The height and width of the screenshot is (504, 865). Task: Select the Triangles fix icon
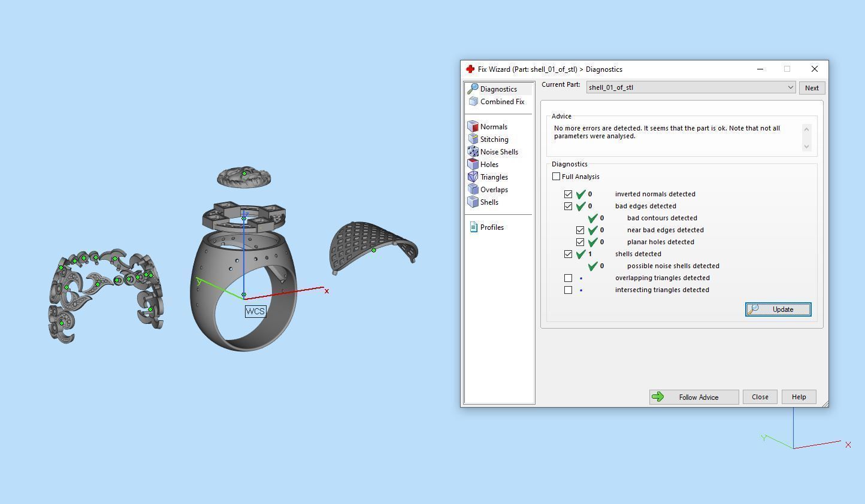pos(473,177)
